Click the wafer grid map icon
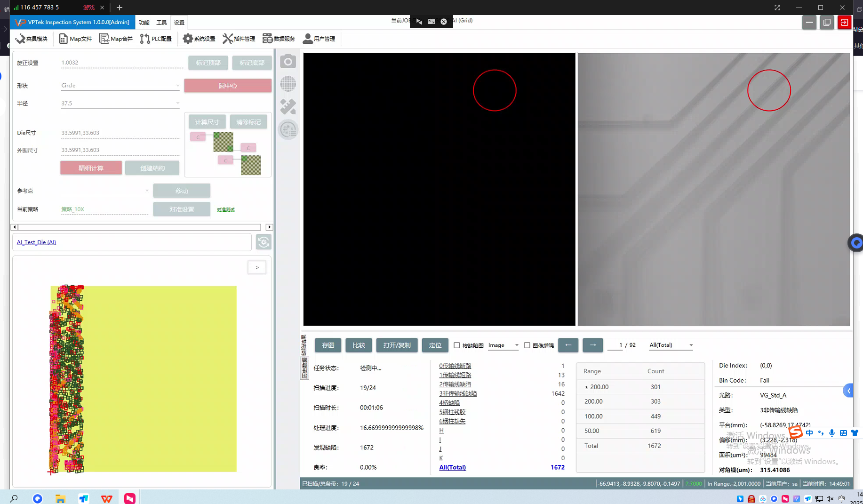This screenshot has height=504, width=863. [x=288, y=84]
